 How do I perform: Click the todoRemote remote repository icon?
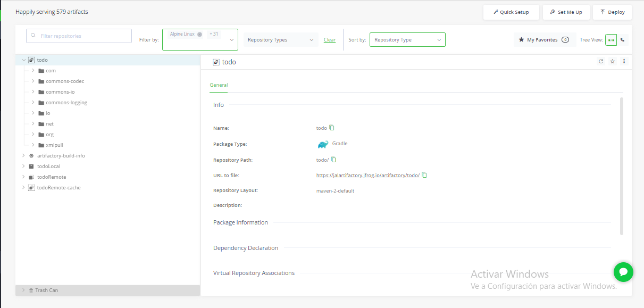tap(31, 177)
